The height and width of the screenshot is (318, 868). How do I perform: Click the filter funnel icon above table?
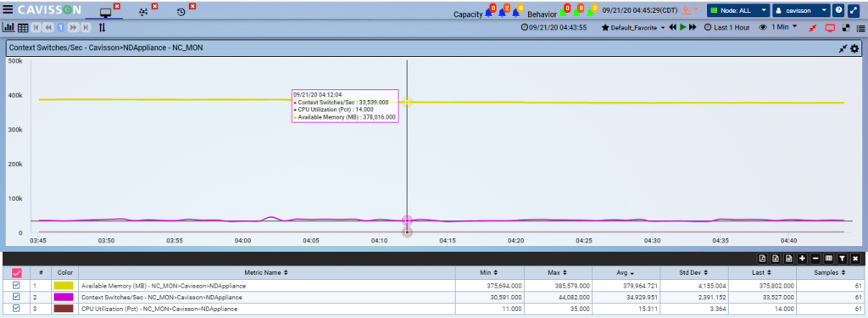842,259
